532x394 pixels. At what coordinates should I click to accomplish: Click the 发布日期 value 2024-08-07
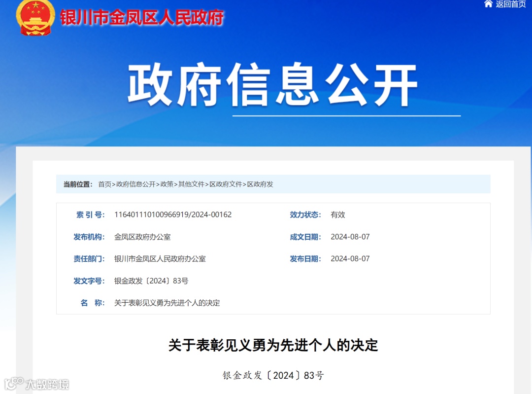pyautogui.click(x=350, y=259)
